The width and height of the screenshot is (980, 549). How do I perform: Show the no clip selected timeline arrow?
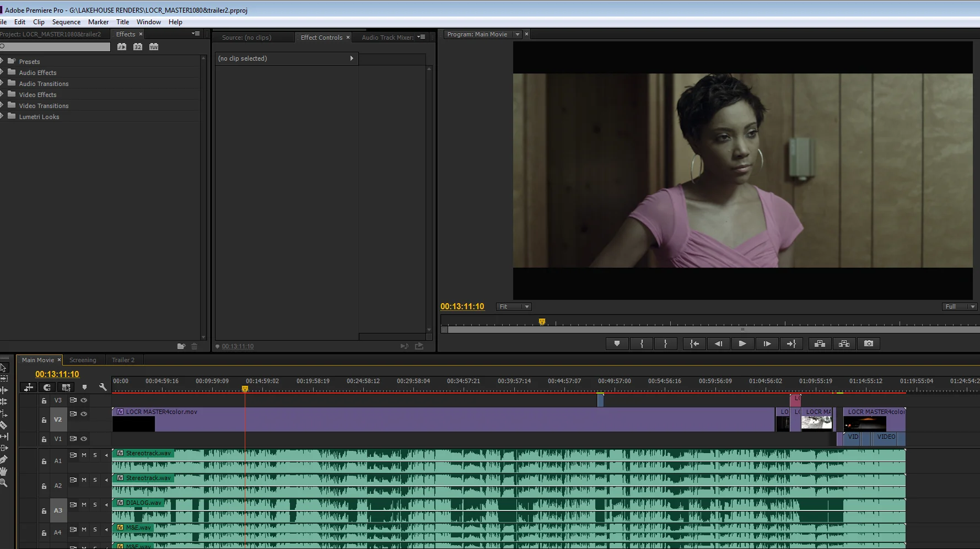pyautogui.click(x=351, y=58)
